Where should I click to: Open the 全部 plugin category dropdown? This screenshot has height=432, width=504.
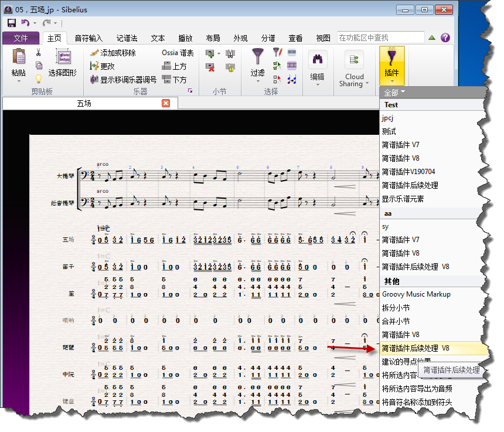click(394, 93)
